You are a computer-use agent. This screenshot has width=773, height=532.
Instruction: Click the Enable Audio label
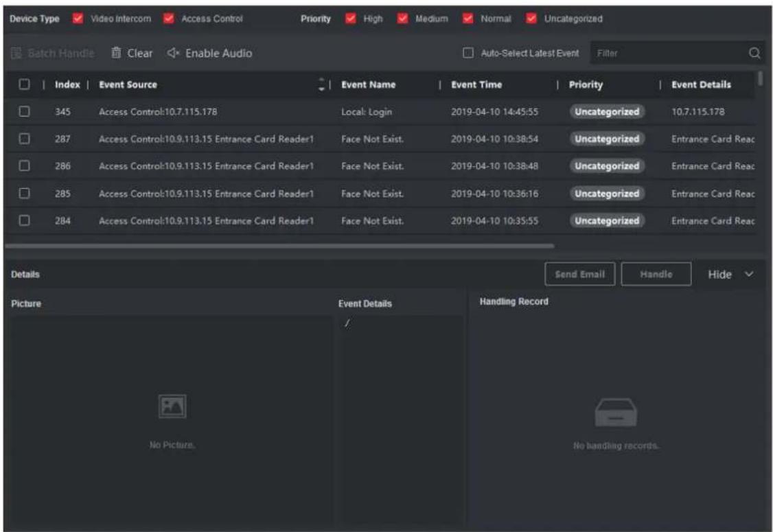point(218,54)
